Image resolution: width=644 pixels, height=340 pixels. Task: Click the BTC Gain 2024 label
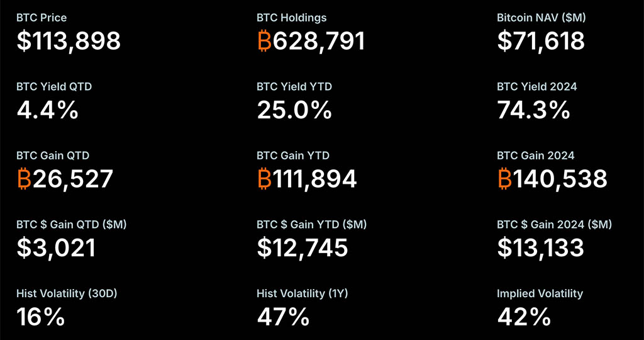[536, 156]
